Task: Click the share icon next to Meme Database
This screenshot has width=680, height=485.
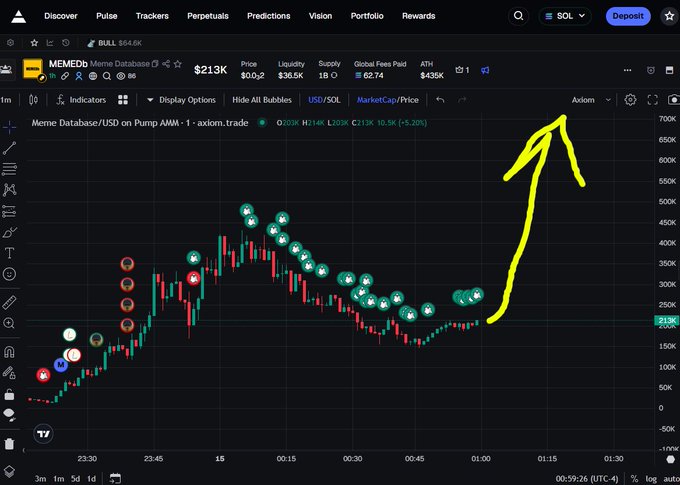Action: tap(166, 64)
